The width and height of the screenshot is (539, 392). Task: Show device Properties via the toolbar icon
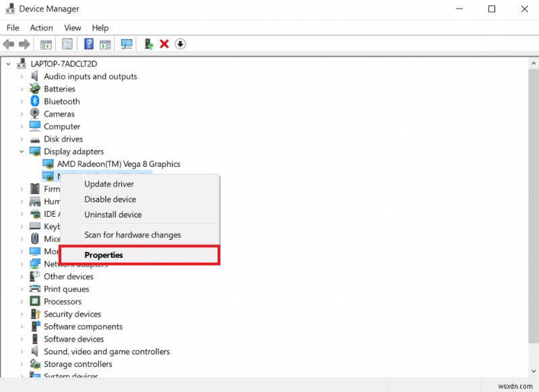click(x=67, y=44)
